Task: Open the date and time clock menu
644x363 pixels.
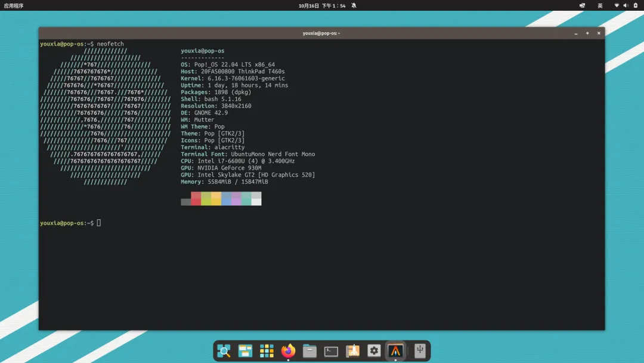Action: [x=322, y=6]
